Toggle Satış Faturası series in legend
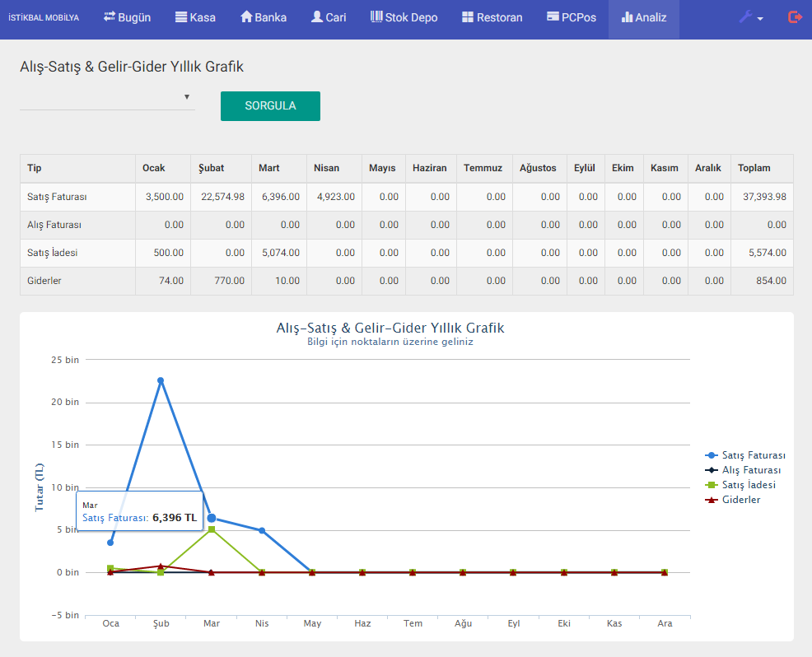The height and width of the screenshot is (657, 812). click(753, 455)
